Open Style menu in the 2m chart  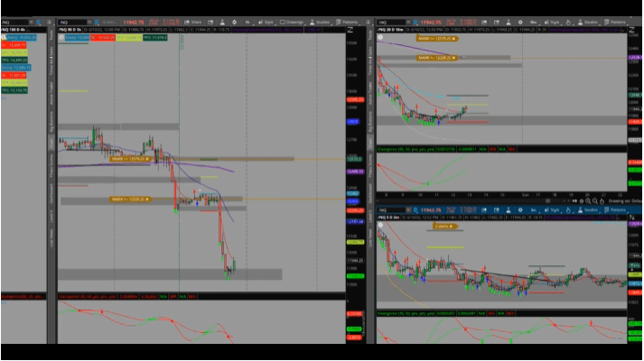click(x=552, y=210)
